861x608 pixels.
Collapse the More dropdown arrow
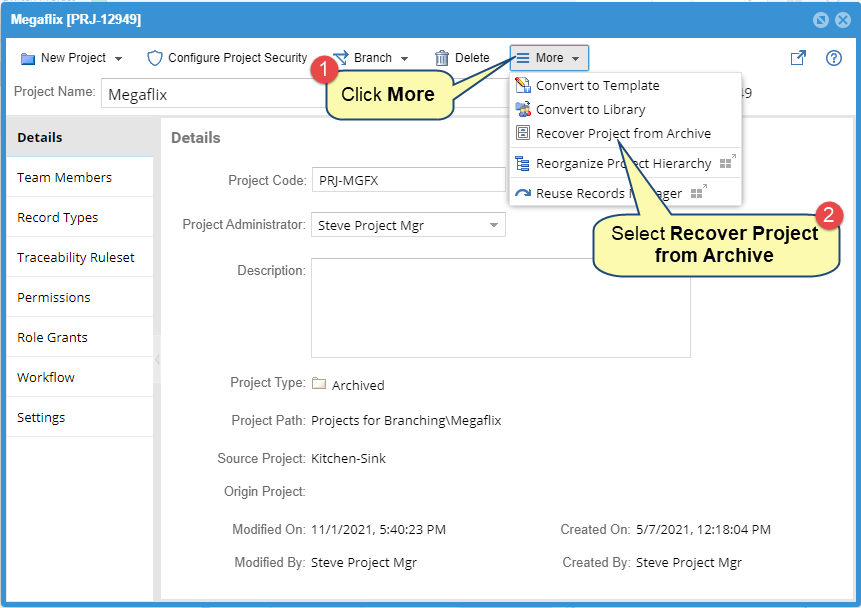click(575, 59)
